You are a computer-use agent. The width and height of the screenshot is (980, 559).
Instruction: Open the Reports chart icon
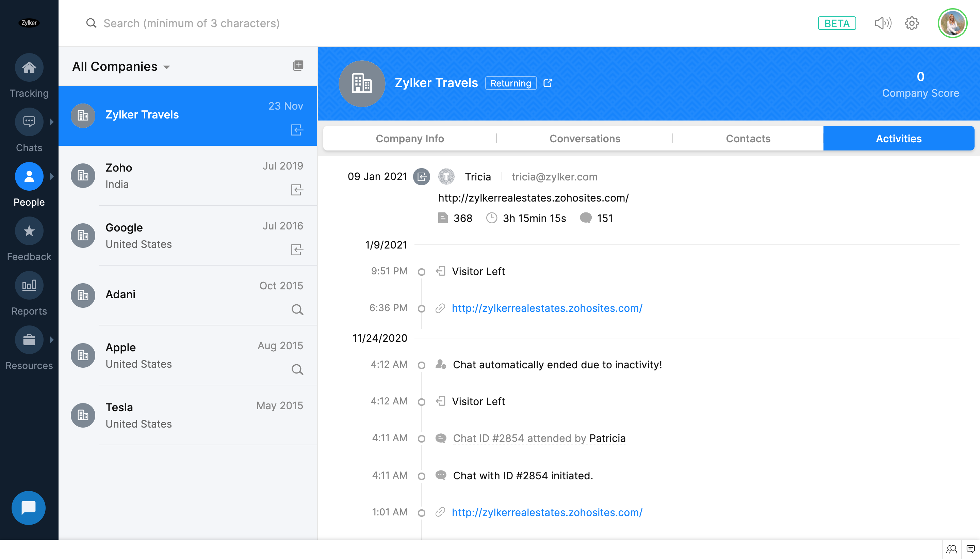point(29,286)
